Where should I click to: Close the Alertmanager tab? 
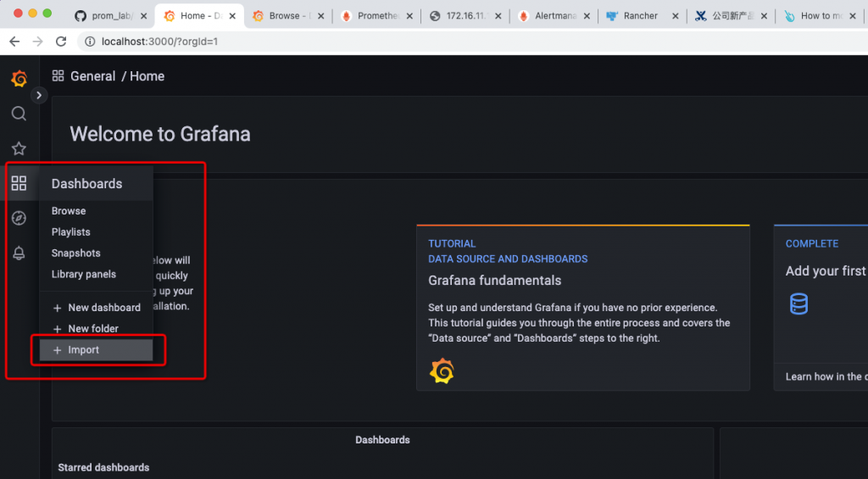pos(587,16)
